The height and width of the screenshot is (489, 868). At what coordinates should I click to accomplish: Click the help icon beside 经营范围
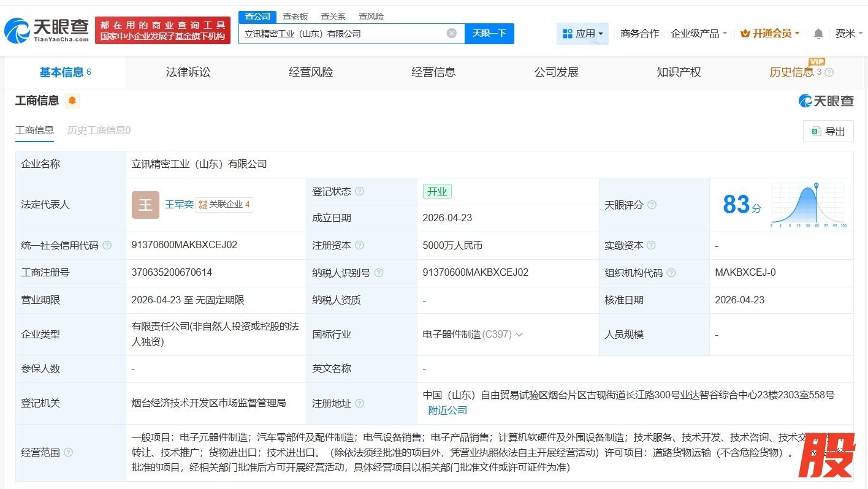[x=68, y=452]
